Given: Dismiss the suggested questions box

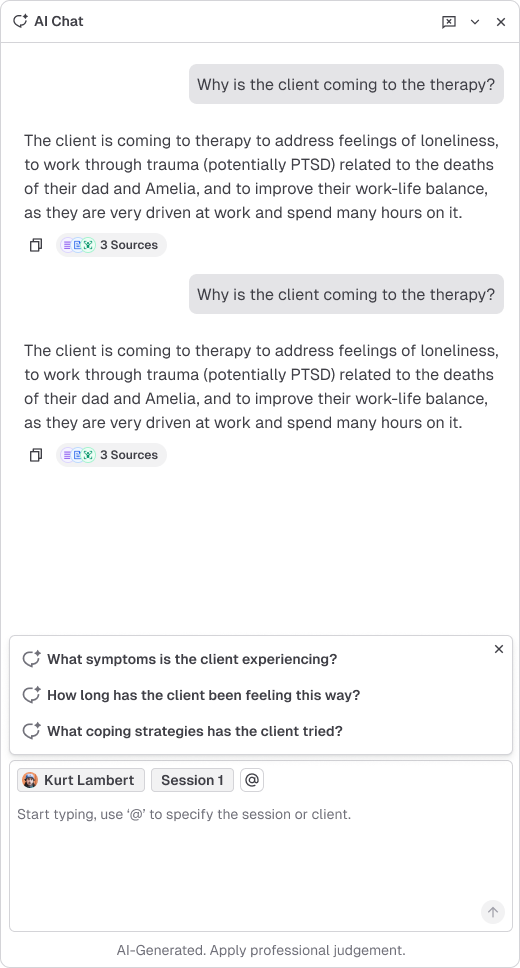Looking at the screenshot, I should point(499,649).
